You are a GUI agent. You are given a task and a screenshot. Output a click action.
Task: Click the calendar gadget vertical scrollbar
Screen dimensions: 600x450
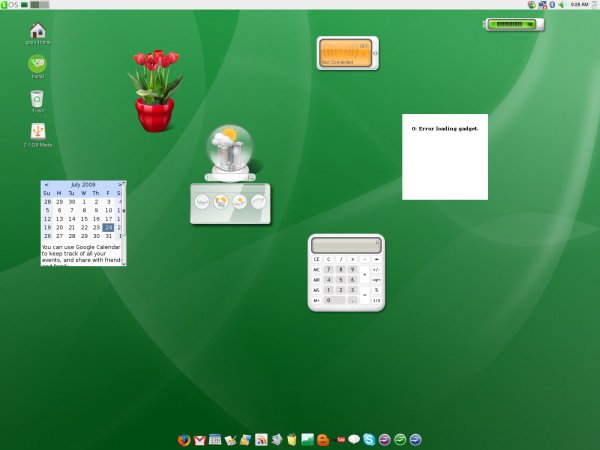(124, 223)
